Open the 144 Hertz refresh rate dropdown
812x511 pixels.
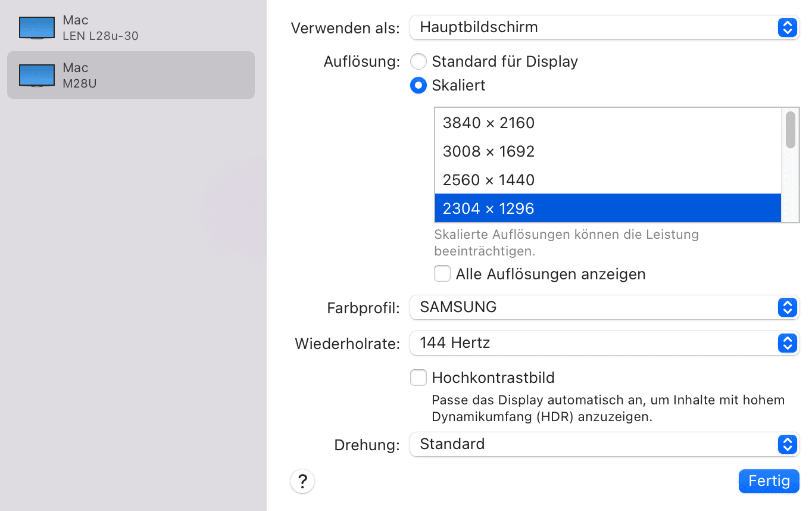pyautogui.click(x=595, y=343)
